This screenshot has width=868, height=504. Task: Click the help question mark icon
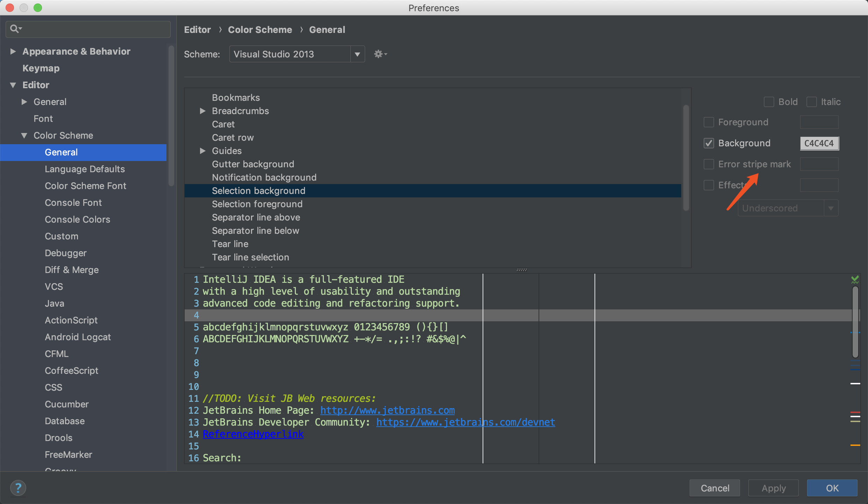pyautogui.click(x=18, y=488)
